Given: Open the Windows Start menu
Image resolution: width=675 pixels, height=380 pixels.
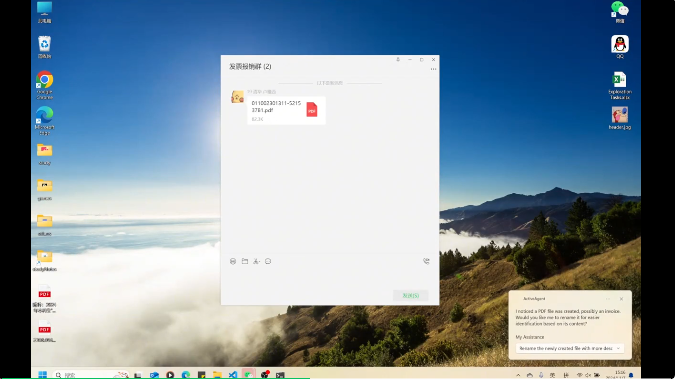Looking at the screenshot, I should pos(42,374).
